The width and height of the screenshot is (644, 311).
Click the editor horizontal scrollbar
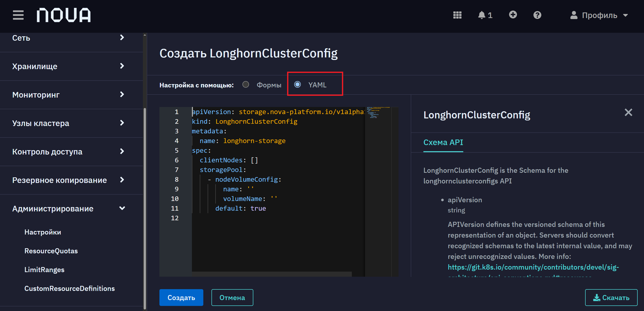272,274
